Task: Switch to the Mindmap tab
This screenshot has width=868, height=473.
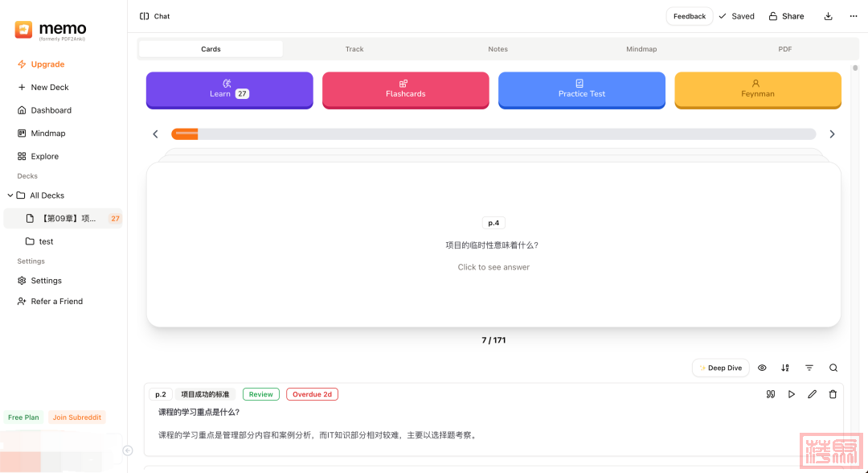Action: pyautogui.click(x=641, y=49)
